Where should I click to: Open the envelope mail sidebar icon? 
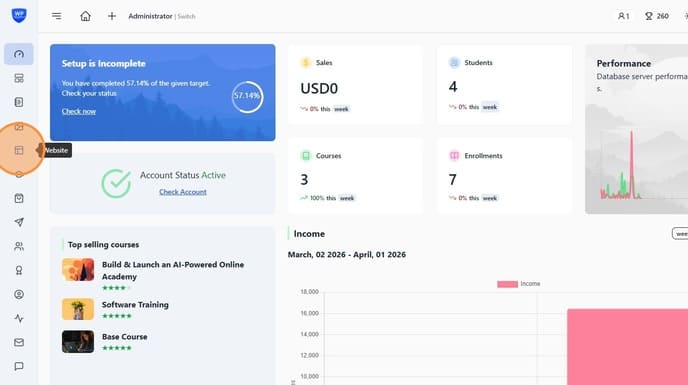(19, 342)
